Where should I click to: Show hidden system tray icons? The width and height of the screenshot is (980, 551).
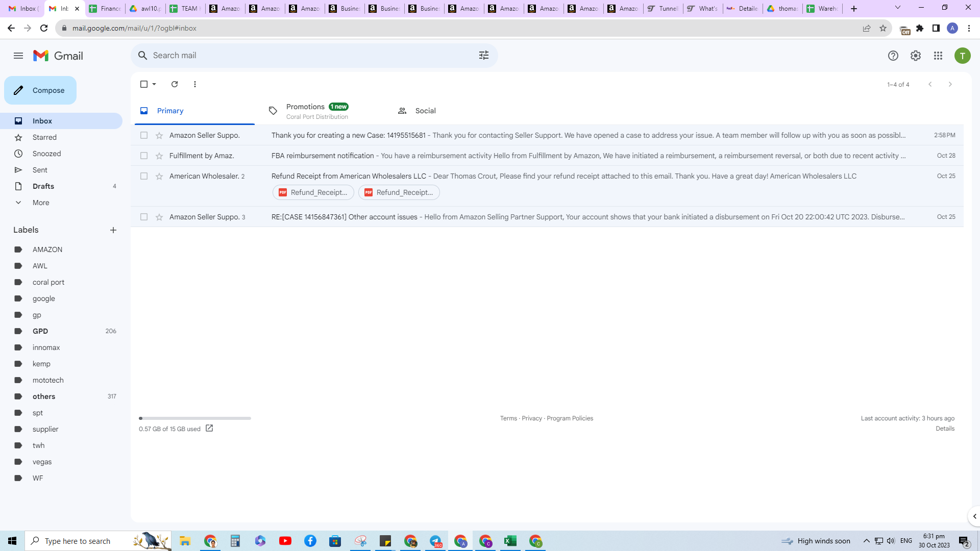pos(866,541)
